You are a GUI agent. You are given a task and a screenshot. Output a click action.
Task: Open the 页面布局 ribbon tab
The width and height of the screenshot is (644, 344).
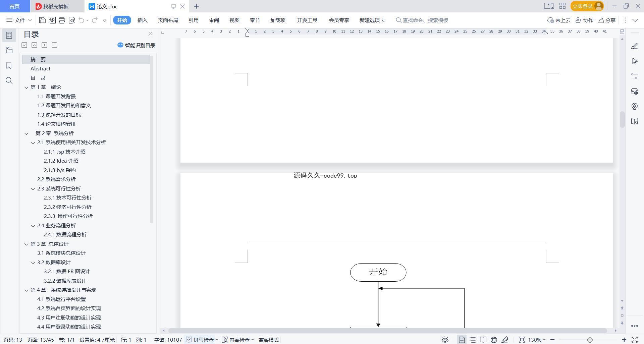click(x=168, y=20)
